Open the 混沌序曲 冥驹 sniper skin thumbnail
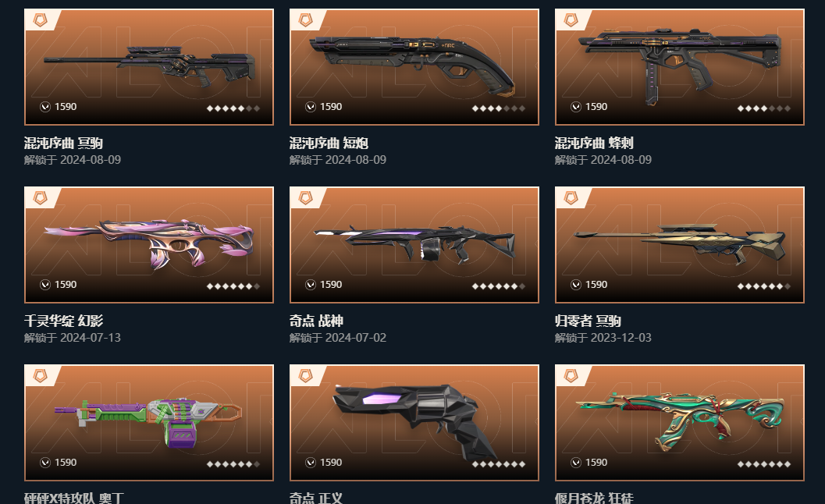Viewport: 825px width, 504px height. tap(149, 67)
